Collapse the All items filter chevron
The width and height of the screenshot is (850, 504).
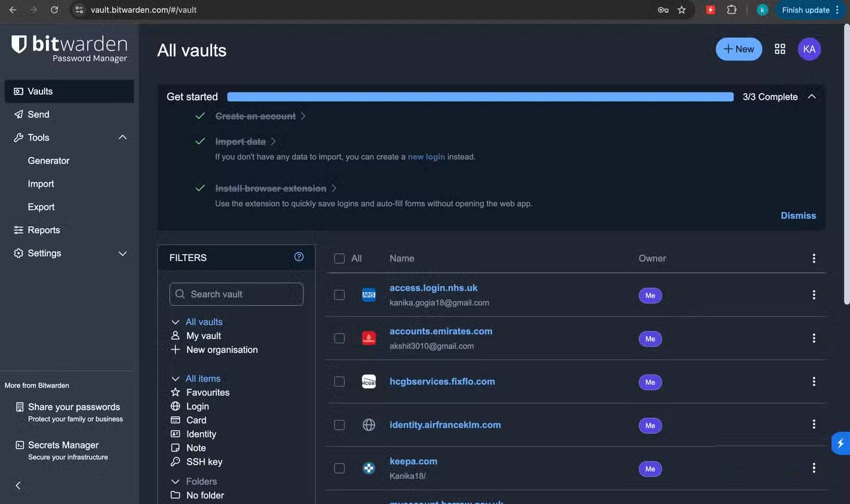[175, 379]
